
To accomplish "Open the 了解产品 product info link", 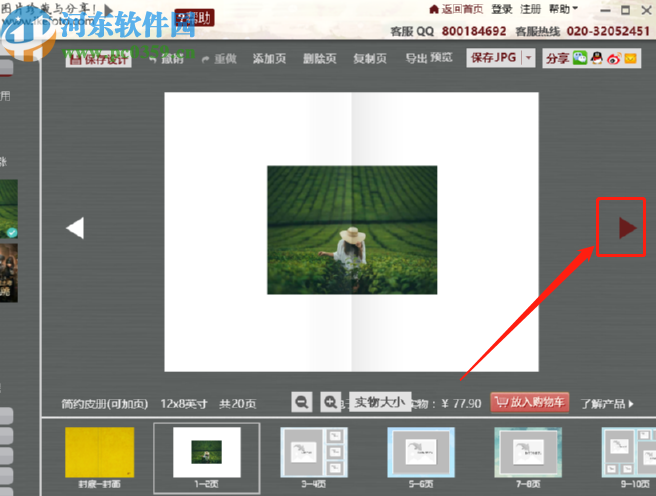I will [607, 404].
